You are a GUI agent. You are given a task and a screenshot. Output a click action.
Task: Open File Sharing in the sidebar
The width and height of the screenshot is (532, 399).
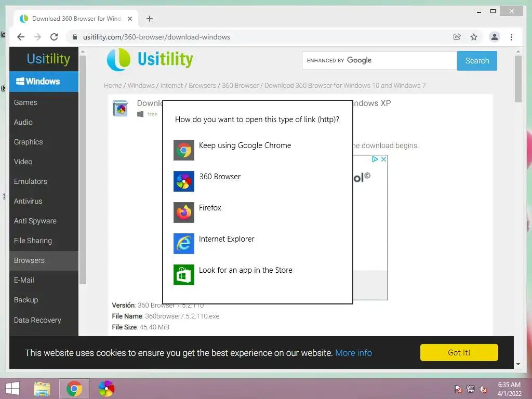click(33, 241)
